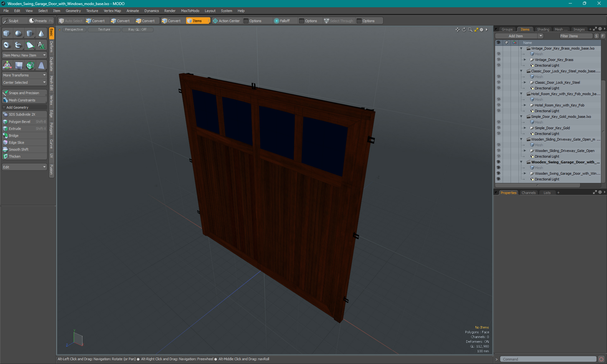Add a torus primitive from toolbox
607x364 pixels.
pyautogui.click(x=7, y=45)
